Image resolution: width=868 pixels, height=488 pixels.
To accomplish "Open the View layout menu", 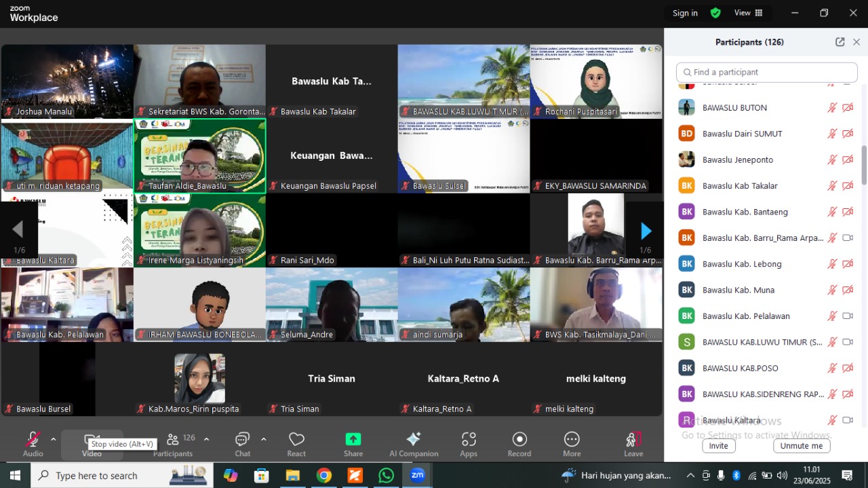I will click(749, 13).
